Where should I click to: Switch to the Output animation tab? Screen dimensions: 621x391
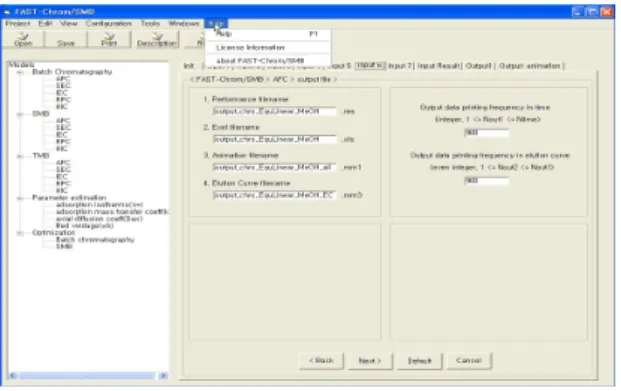pos(530,66)
